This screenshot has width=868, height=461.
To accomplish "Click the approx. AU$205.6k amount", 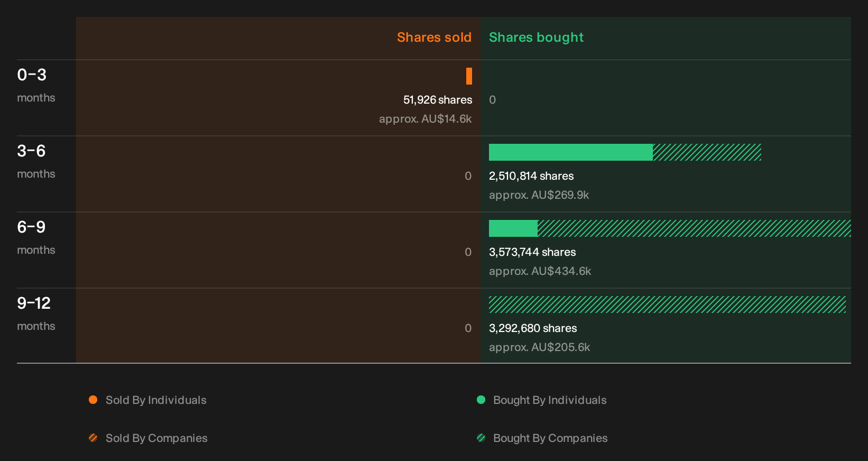I will 539,347.
